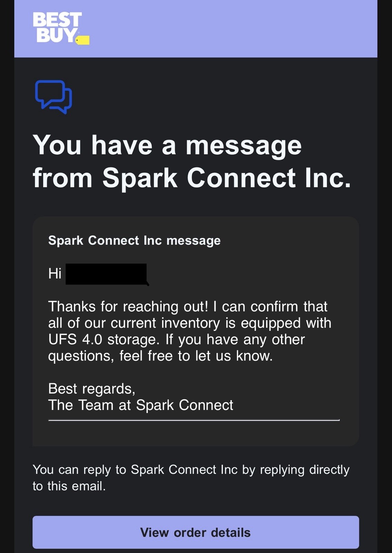Click 'Thanks for reaching out!' sentence
The image size is (392, 553).
tap(128, 307)
